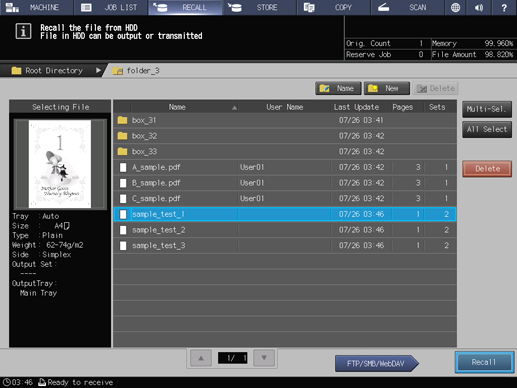The image size is (517, 388).
Task: Toggle the Multi-Sel. mode button
Action: click(x=487, y=109)
